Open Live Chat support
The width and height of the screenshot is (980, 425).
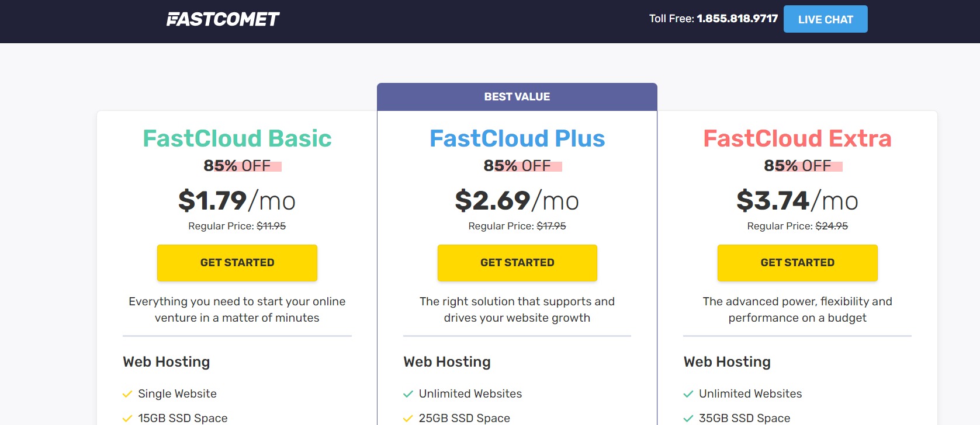click(825, 19)
